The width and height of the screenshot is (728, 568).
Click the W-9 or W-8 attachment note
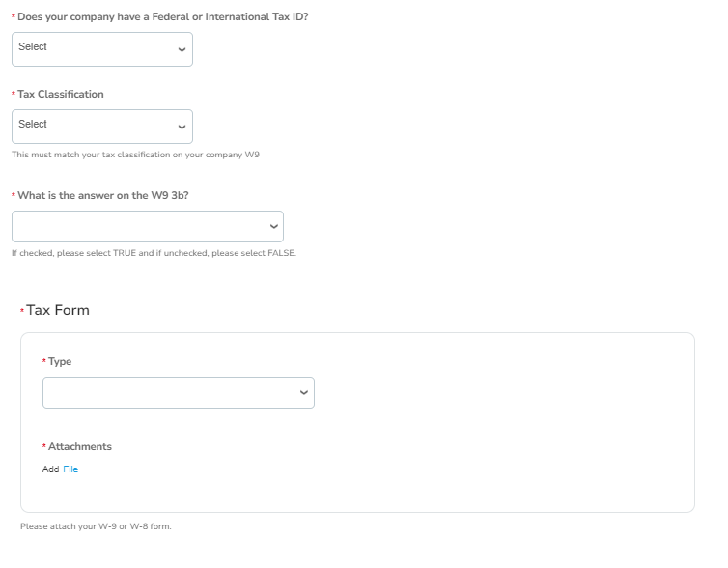(96, 526)
